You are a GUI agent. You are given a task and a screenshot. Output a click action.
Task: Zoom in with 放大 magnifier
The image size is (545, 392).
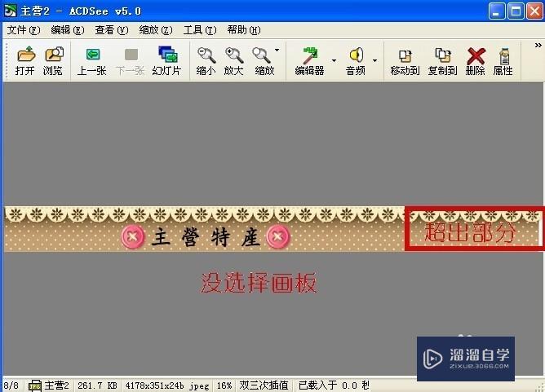(x=233, y=61)
